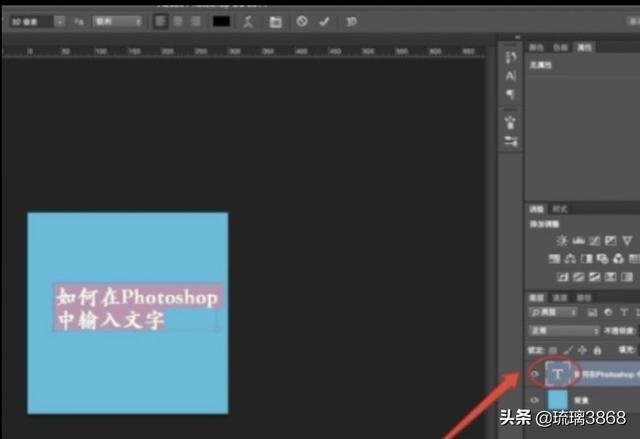Filter layers by adjustment layers icon
Image resolution: width=640 pixels, height=439 pixels.
[608, 313]
